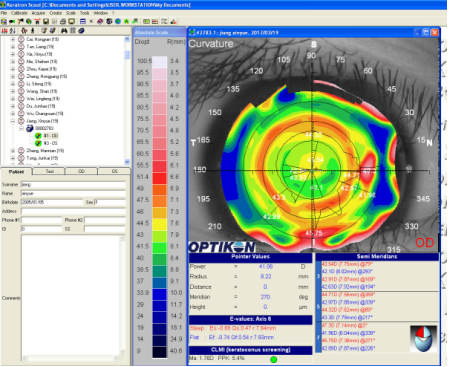This screenshot has height=367, width=449.
Task: Click the sort arrows icon in second toolbar
Action: pyautogui.click(x=13, y=31)
